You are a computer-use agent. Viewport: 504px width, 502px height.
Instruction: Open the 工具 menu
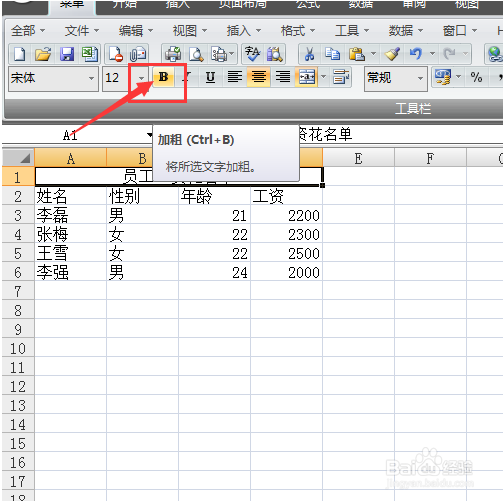[352, 31]
